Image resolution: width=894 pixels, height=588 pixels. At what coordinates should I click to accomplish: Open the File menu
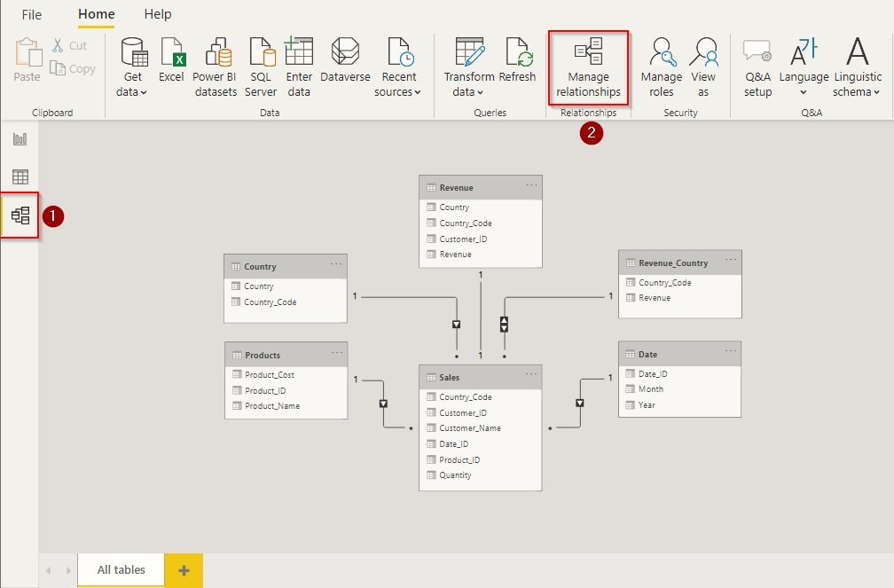click(31, 14)
